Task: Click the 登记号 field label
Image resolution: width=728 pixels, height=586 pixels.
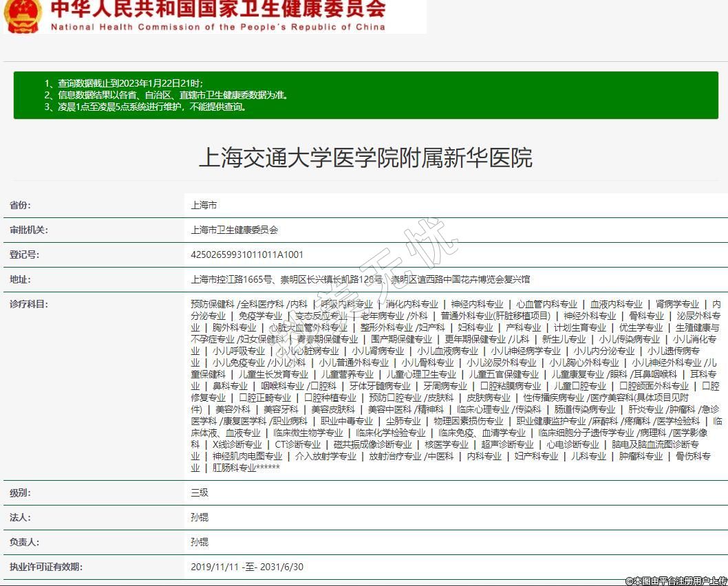Action: [25, 254]
